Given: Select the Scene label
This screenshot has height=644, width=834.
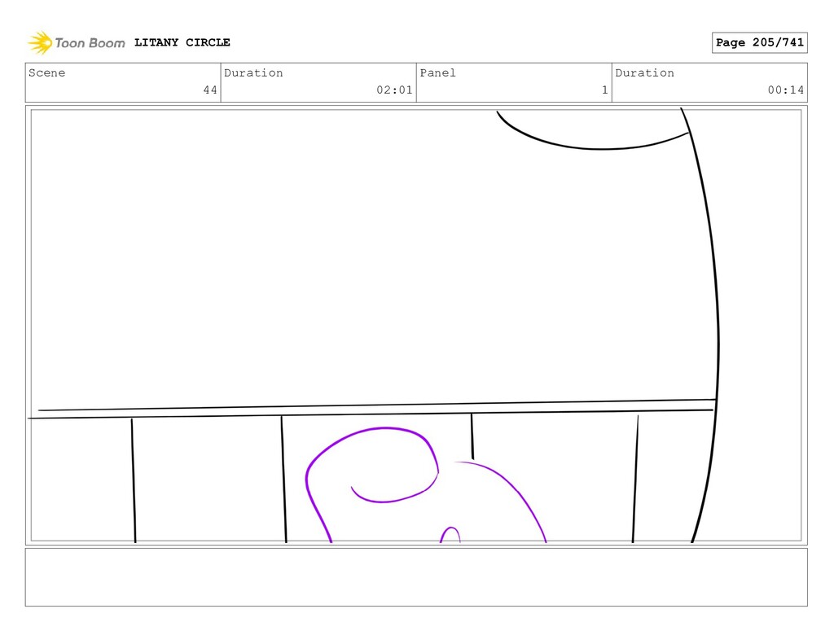Looking at the screenshot, I should pyautogui.click(x=46, y=72).
